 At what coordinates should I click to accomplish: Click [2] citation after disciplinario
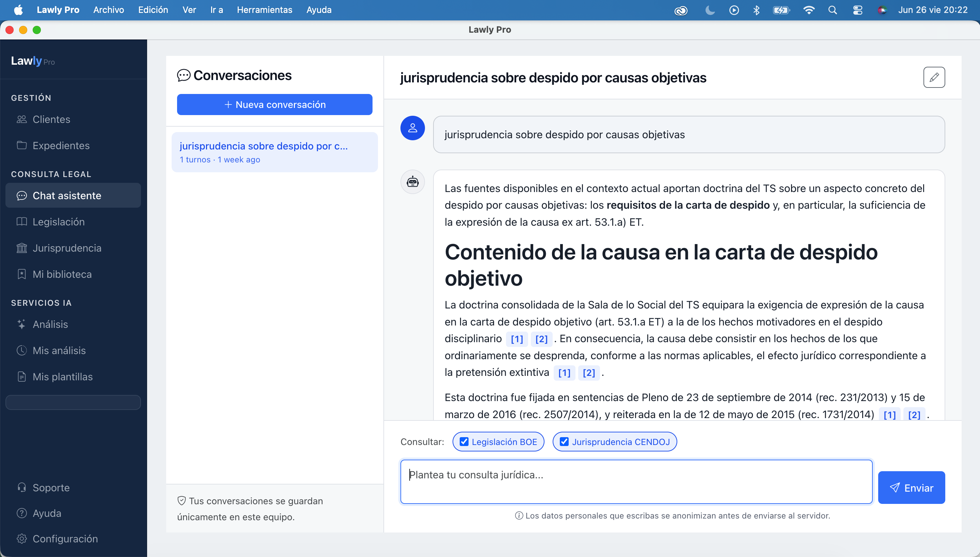(541, 339)
